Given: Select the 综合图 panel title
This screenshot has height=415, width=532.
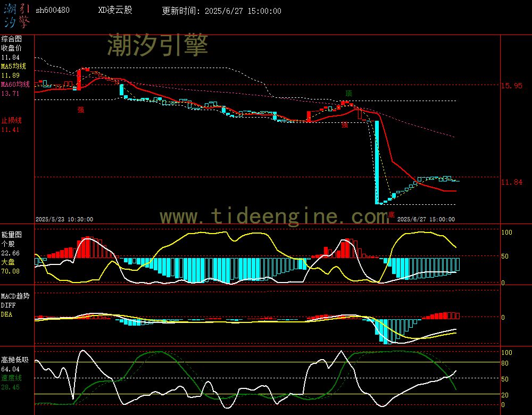Looking at the screenshot, I should coord(11,39).
